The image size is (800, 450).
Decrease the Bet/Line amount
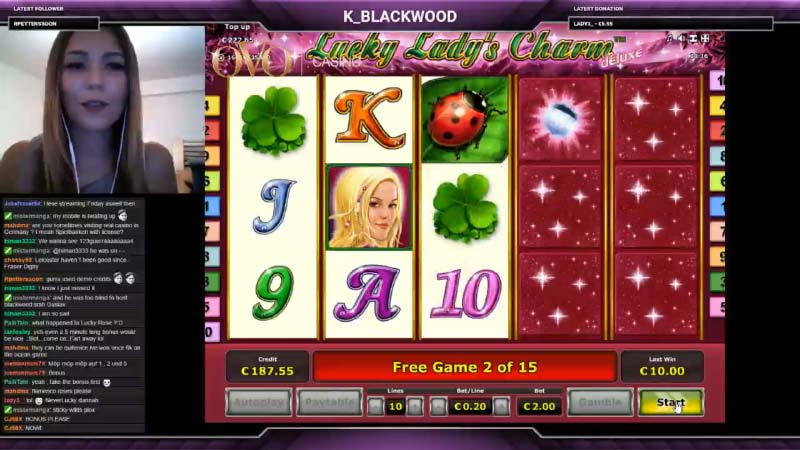tap(438, 407)
